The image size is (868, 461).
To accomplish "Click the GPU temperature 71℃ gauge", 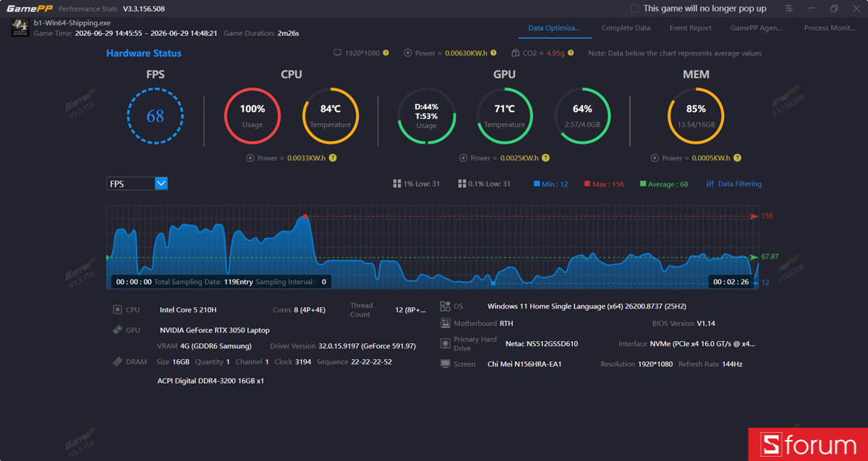I will [505, 116].
